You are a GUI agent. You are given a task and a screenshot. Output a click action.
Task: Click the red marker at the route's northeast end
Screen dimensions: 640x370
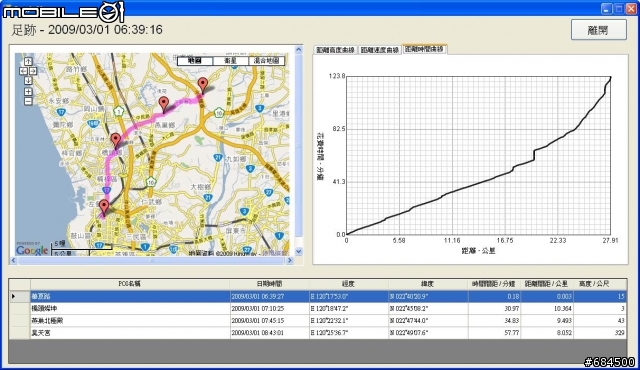tap(202, 86)
